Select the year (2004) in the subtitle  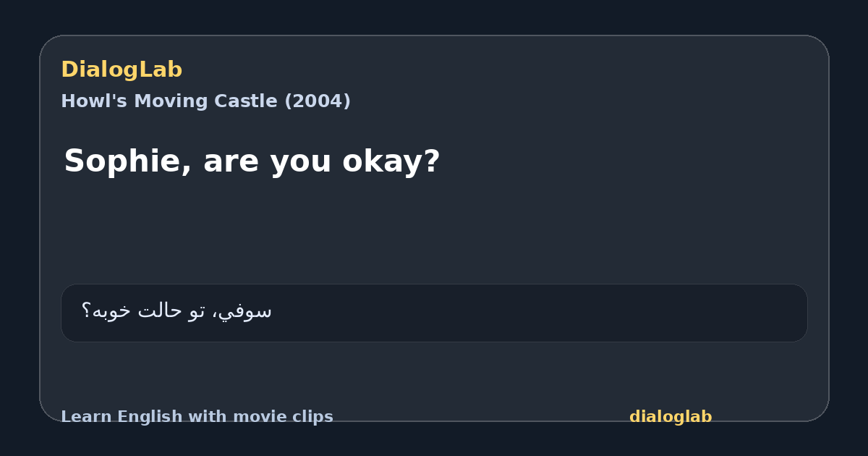pos(317,101)
